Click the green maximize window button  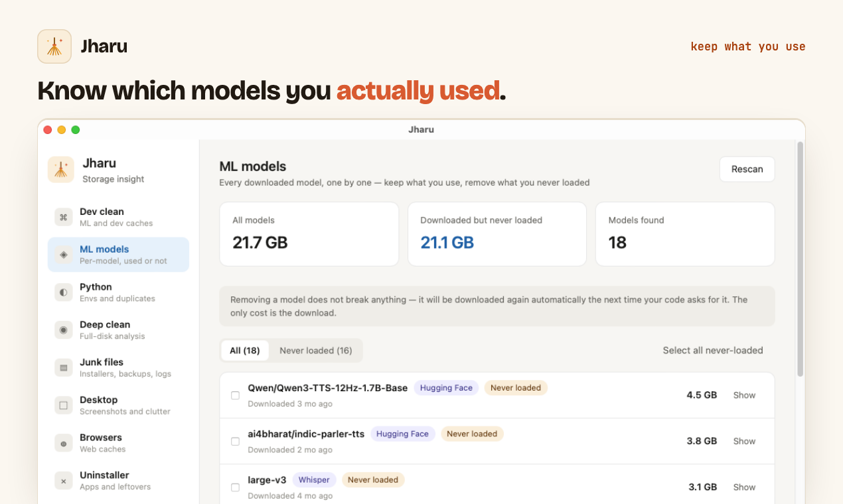pos(76,130)
